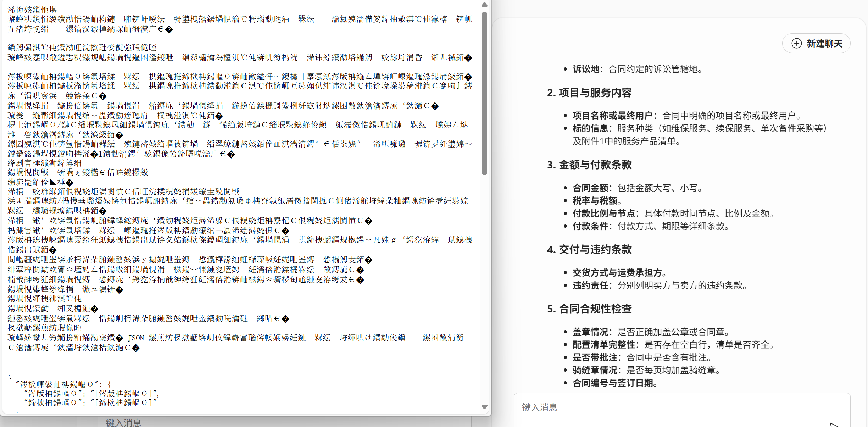Click the scroll up arrow of text panel
This screenshot has width=868, height=427.
[484, 5]
